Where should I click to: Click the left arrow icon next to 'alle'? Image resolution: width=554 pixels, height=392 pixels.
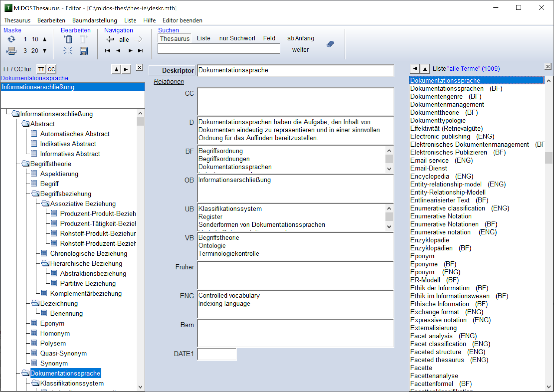[x=110, y=39]
